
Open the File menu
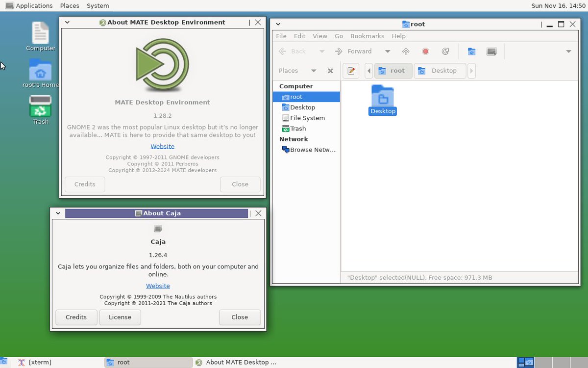[281, 36]
